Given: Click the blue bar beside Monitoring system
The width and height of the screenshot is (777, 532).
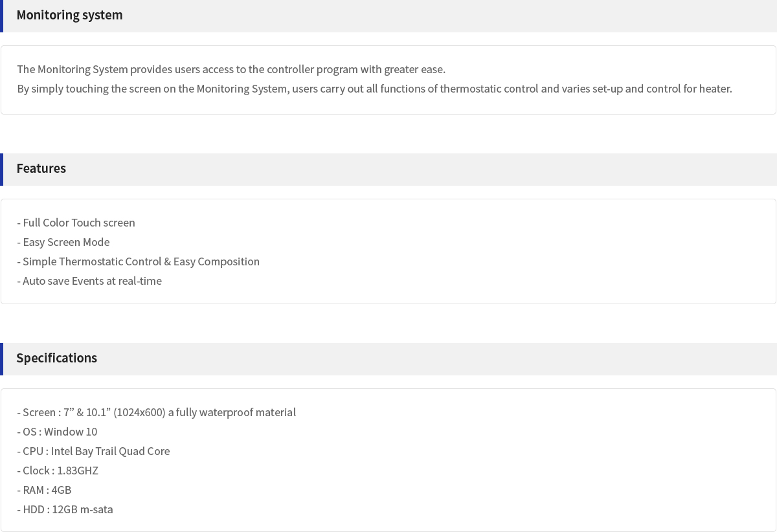Looking at the screenshot, I should click(1, 16).
